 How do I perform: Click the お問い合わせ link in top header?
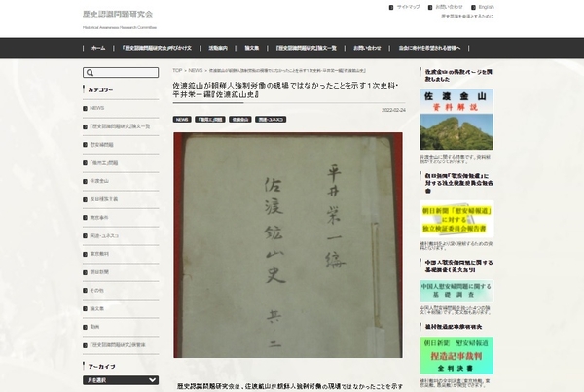click(449, 7)
